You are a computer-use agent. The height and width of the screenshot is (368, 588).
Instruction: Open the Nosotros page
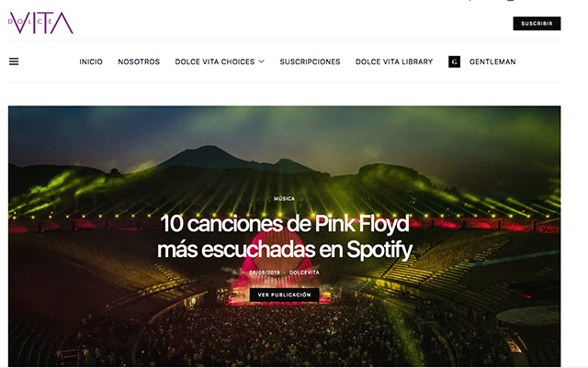139,61
